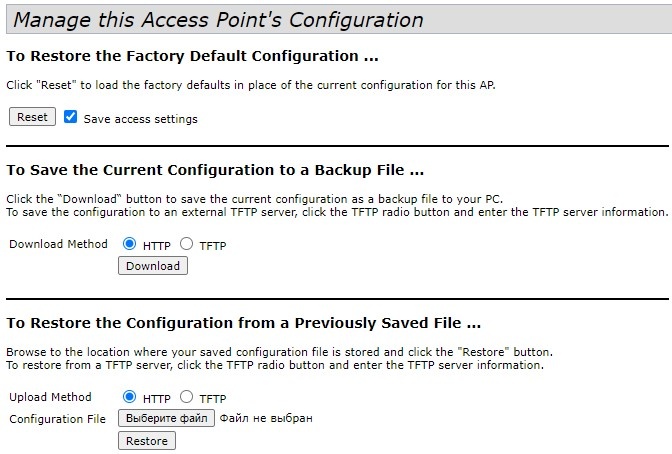Click the "Download Method" label
The height and width of the screenshot is (454, 672).
click(58, 244)
